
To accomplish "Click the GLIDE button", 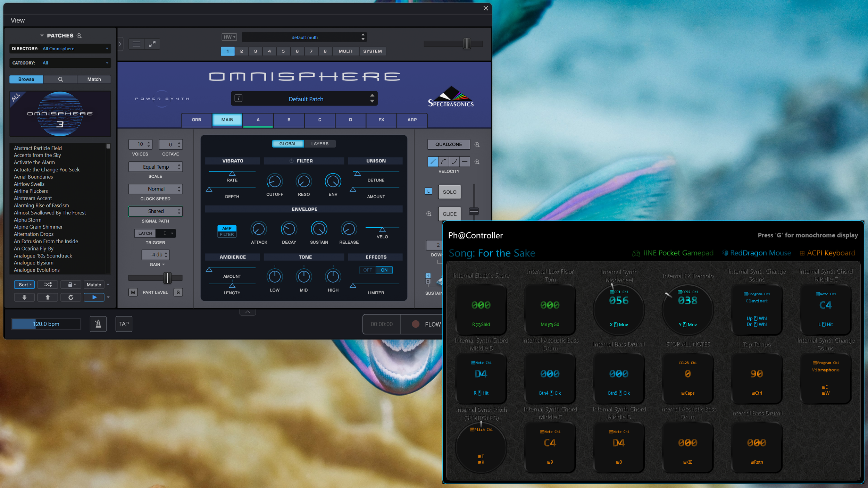I will click(450, 214).
